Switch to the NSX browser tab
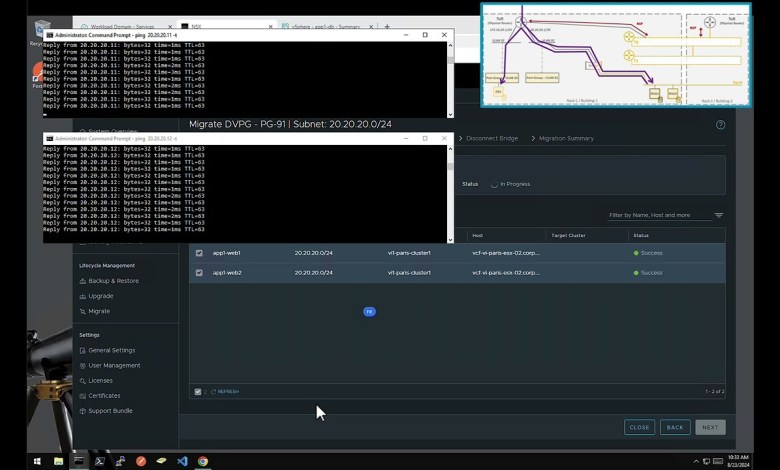Image resolution: width=780 pixels, height=470 pixels. point(225,26)
